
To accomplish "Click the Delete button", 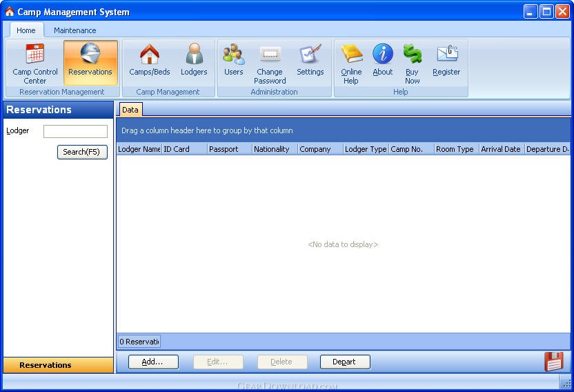I will click(x=282, y=362).
